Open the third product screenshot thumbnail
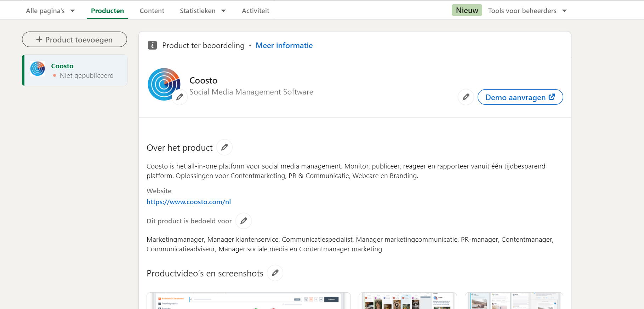The image size is (644, 309). point(514,301)
